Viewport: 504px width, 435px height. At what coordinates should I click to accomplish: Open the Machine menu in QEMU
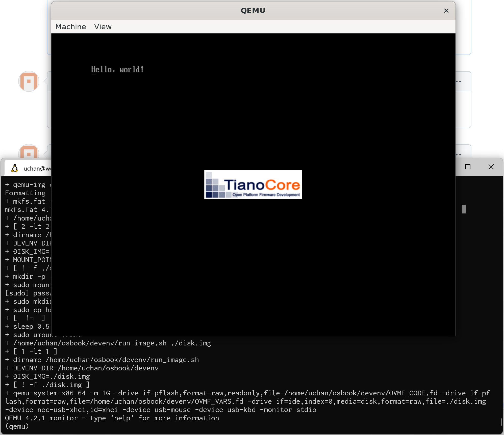point(70,27)
